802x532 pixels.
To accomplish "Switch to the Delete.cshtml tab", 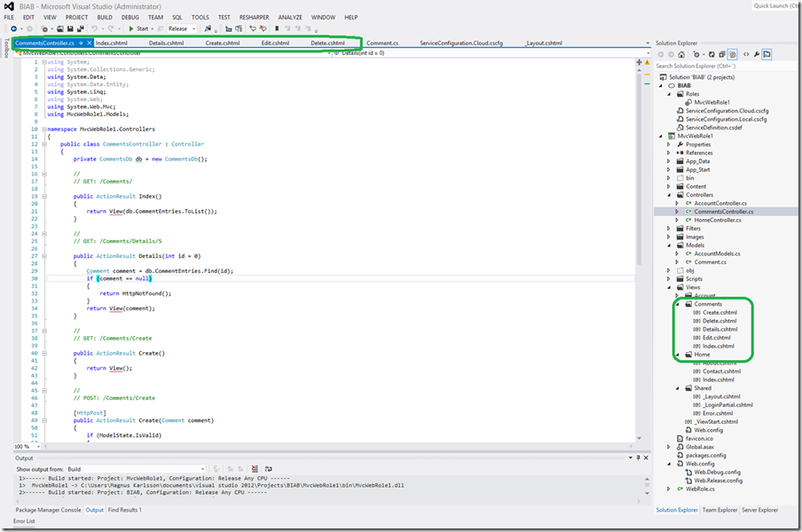I will click(x=328, y=43).
